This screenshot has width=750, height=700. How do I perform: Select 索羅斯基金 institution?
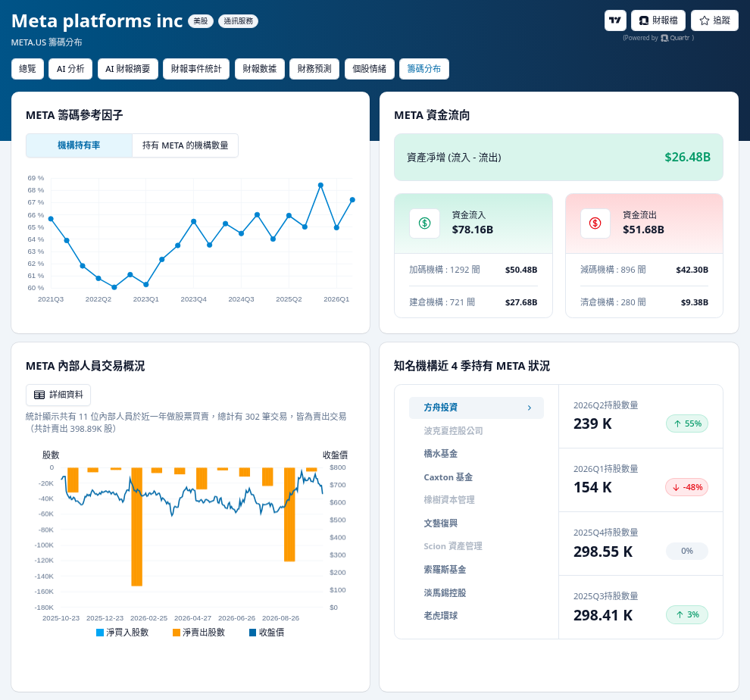(445, 570)
